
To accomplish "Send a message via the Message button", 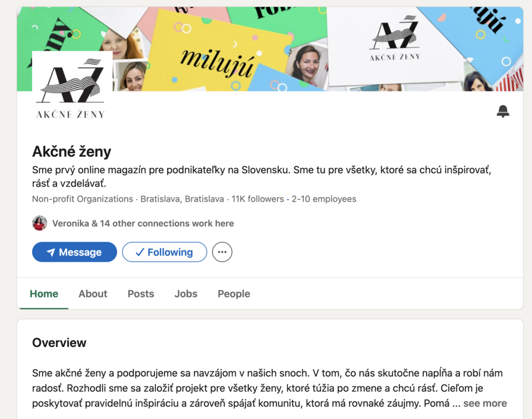I will [x=75, y=252].
